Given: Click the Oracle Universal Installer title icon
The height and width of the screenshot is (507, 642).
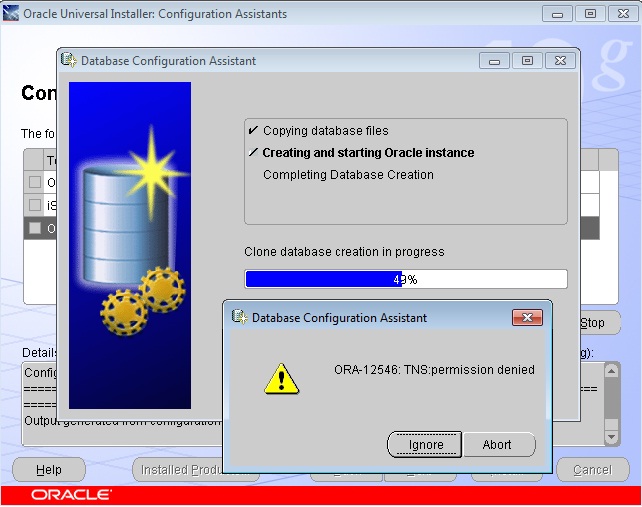Looking at the screenshot, I should pos(11,14).
